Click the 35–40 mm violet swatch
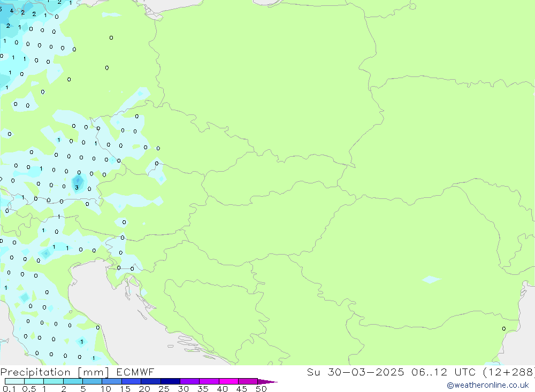Screen dimensions: 535x392 pos(209,381)
